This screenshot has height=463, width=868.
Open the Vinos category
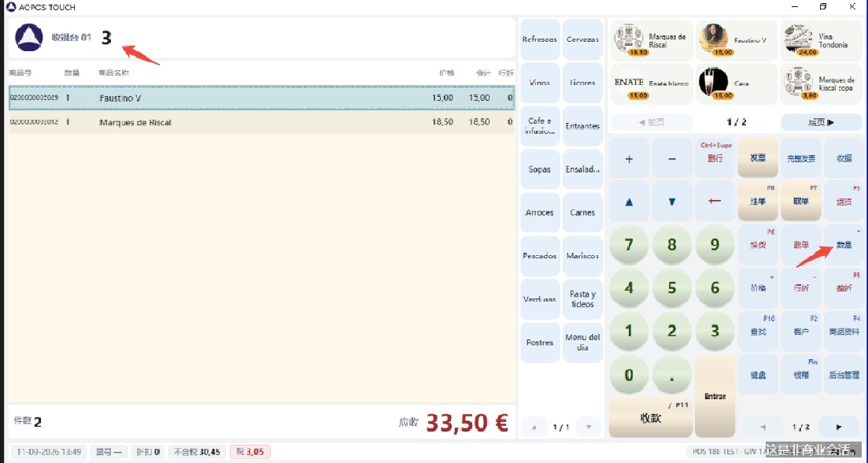pos(540,83)
